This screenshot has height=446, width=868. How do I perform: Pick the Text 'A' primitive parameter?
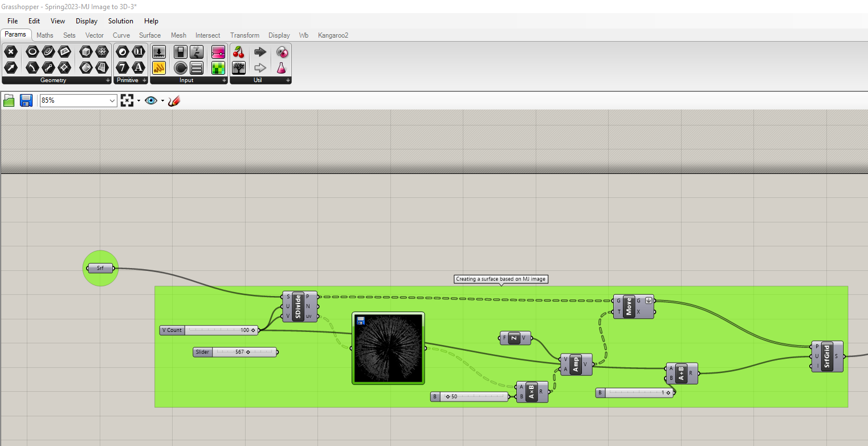[x=138, y=68]
